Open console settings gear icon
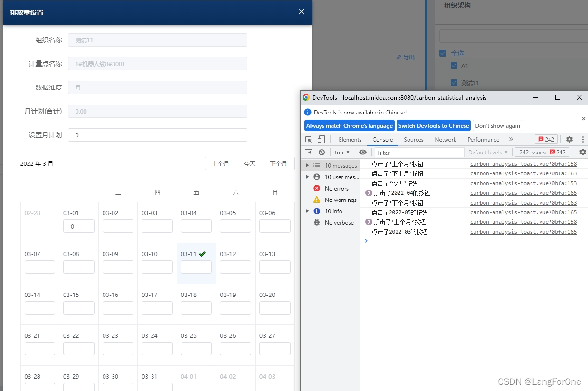 point(583,152)
